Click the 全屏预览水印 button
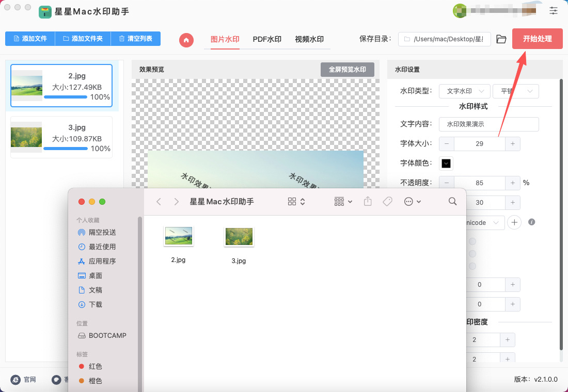568x392 pixels. [x=347, y=70]
